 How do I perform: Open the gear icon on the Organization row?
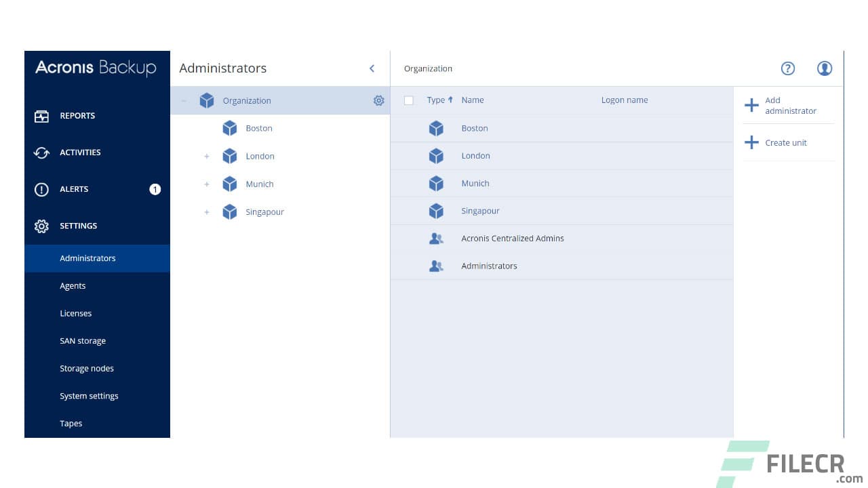click(379, 100)
